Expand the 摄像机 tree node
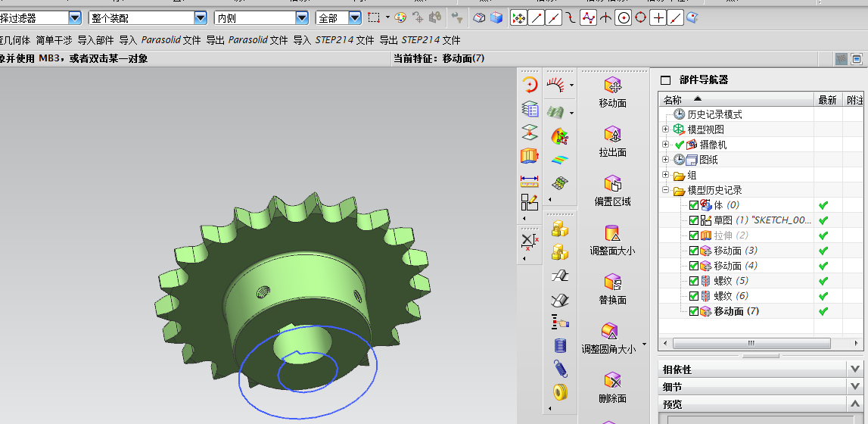The height and width of the screenshot is (424, 868). [x=666, y=145]
